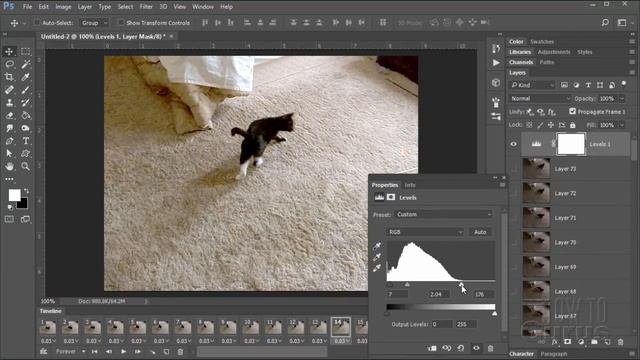Open the Layer menu
640x360 pixels.
coord(84,7)
